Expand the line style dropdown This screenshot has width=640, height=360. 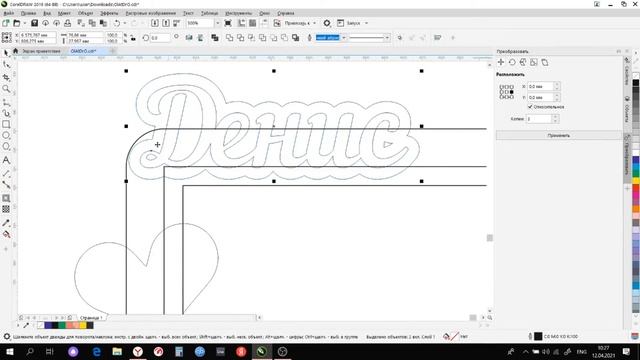coord(387,38)
